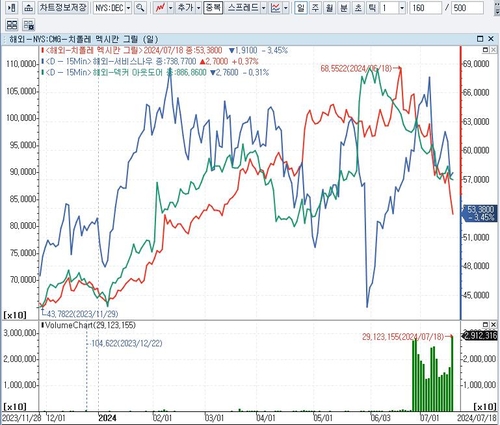Click the VolumeChart(29,123,155) legend label
500x425 pixels.
88,325
